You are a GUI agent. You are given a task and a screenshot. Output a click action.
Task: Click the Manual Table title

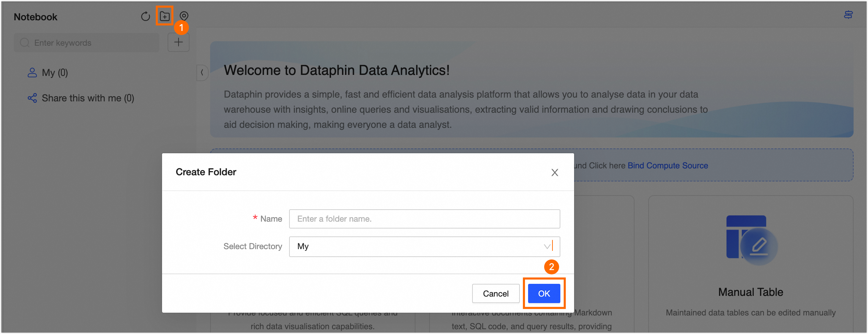[751, 292]
